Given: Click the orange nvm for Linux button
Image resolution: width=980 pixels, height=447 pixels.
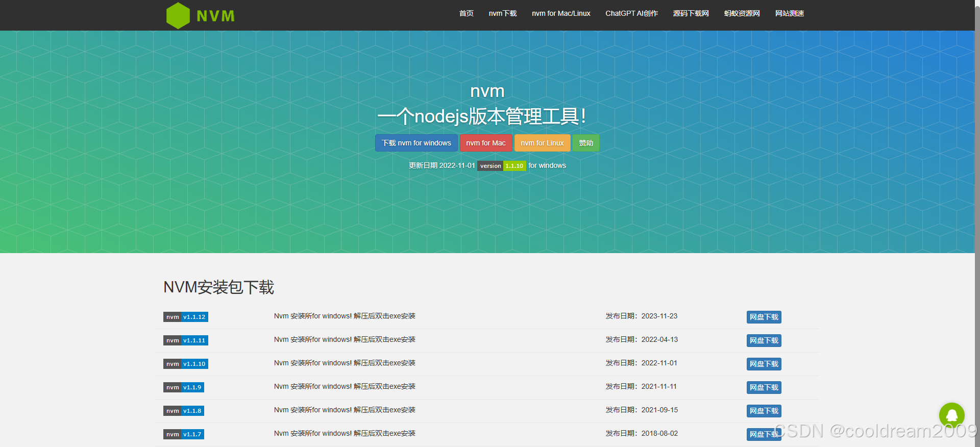Looking at the screenshot, I should click(542, 143).
